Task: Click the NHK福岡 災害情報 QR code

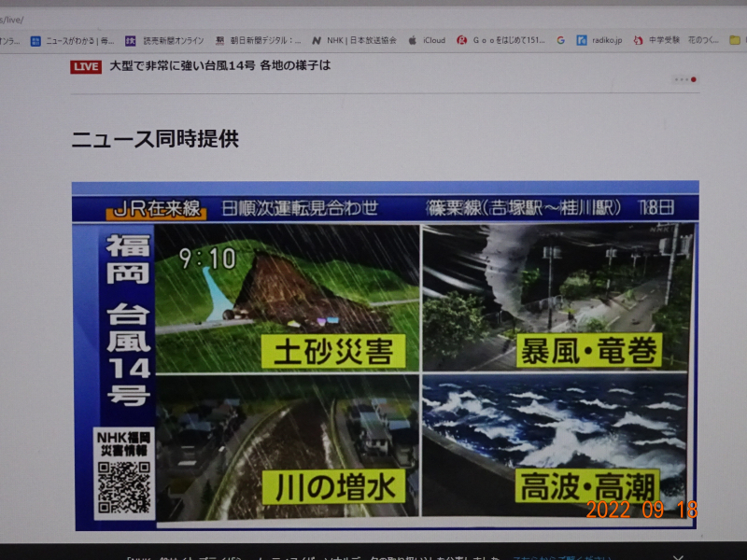Action: pyautogui.click(x=124, y=487)
